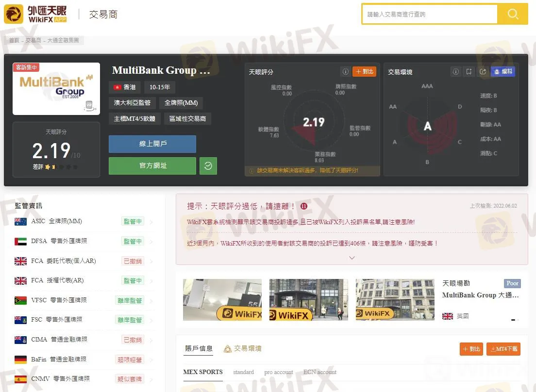Click the MultiBank Group 大通 survey title
Screen dimensions: 536x392
480,295
